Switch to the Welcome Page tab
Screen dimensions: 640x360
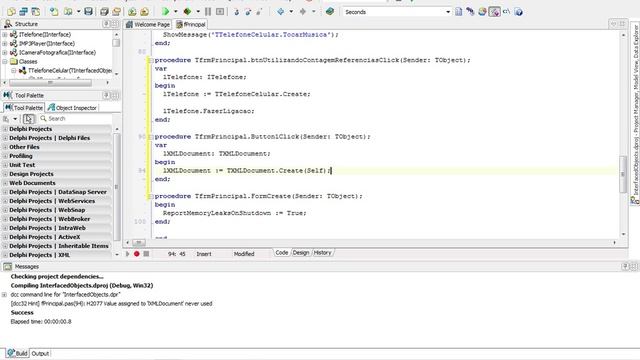[147, 24]
